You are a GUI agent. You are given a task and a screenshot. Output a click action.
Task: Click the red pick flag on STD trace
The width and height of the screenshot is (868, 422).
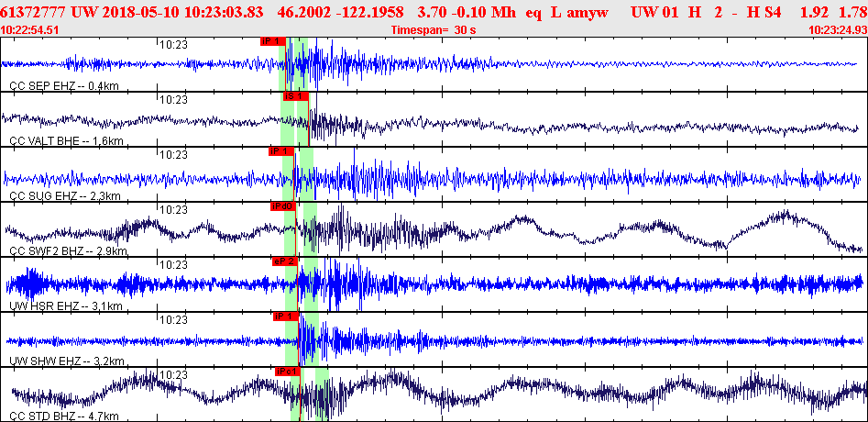click(287, 372)
